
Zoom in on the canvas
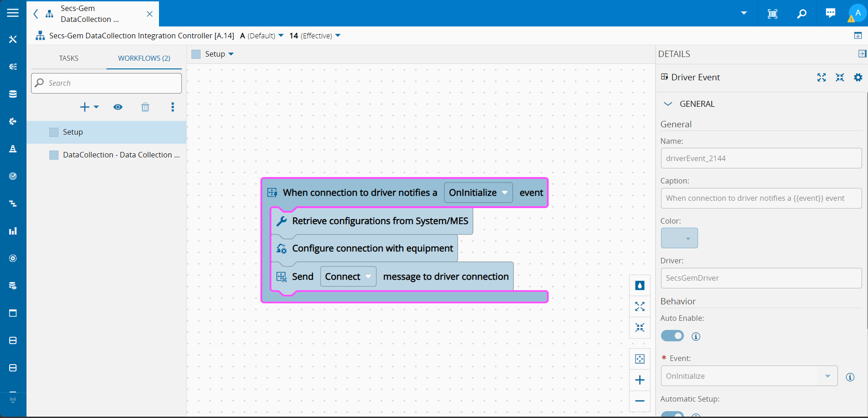click(640, 380)
